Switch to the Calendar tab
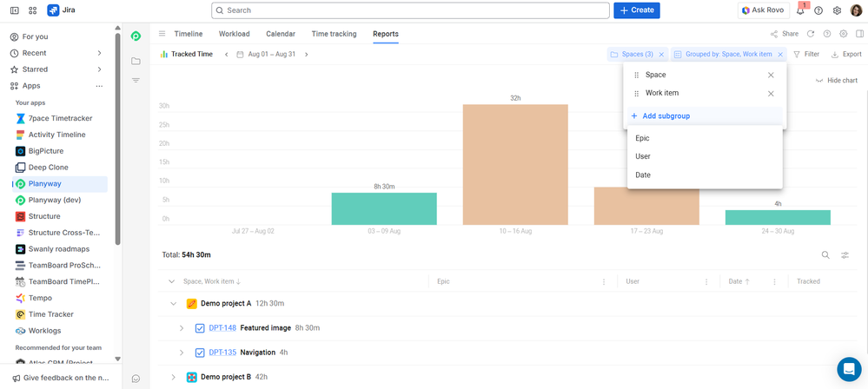Viewport: 868px width, 389px height. click(x=281, y=34)
